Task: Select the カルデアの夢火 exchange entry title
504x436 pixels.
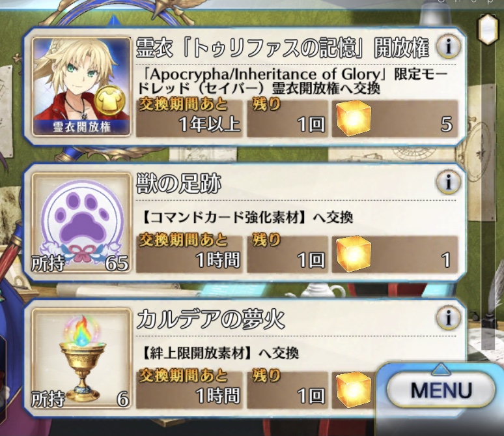Action: pyautogui.click(x=210, y=319)
